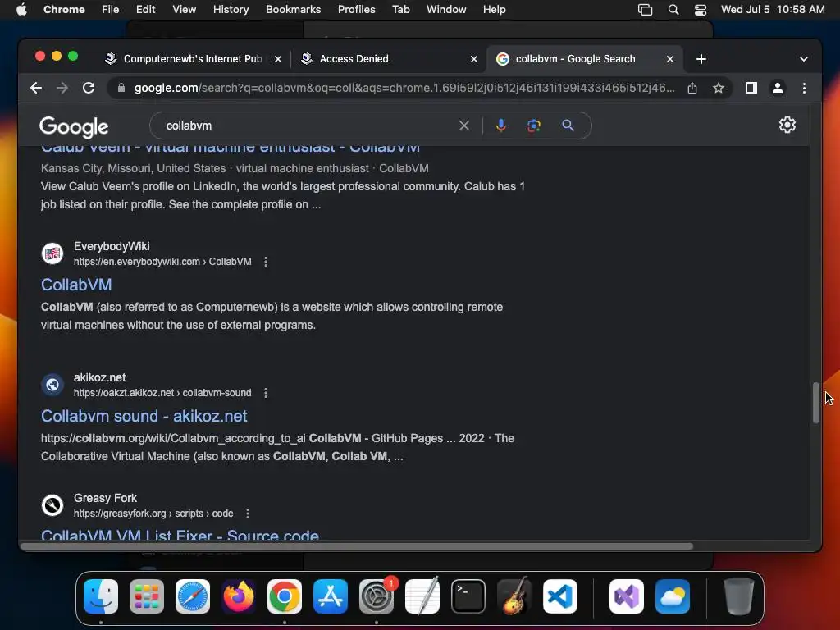Close the Computernewb's Internet Pub tab
This screenshot has height=630, width=840.
[x=277, y=59]
